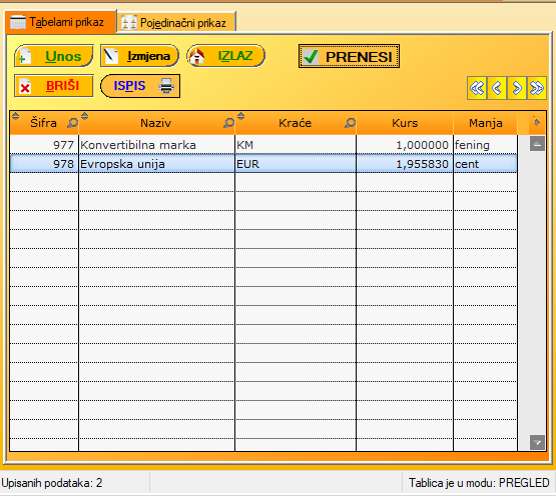Go to next record arrow
The image size is (556, 496).
[517, 88]
